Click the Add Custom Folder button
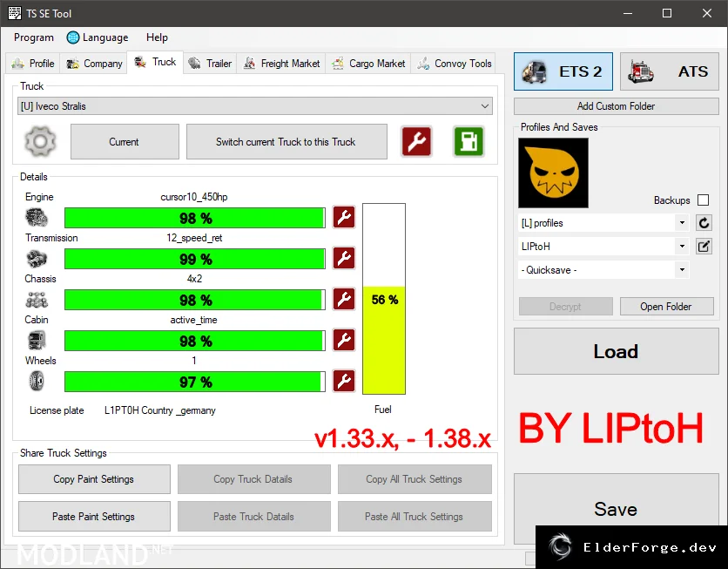Viewport: 728px width, 569px height. pyautogui.click(x=617, y=106)
